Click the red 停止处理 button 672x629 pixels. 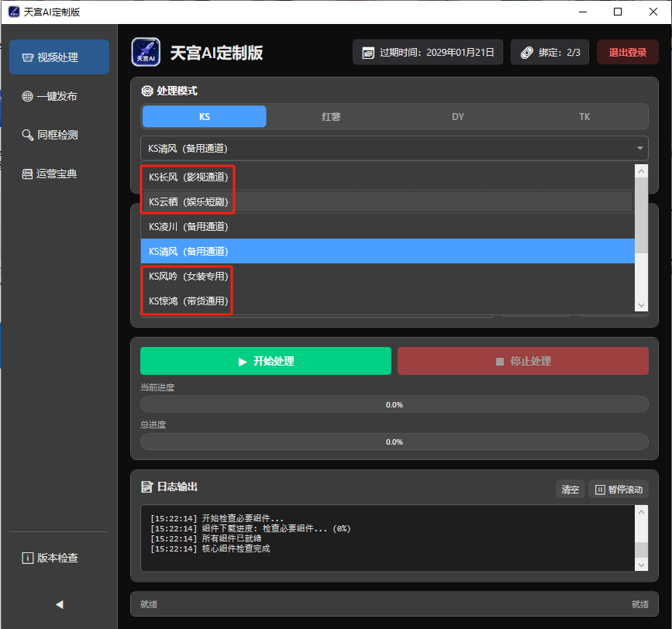tap(523, 361)
